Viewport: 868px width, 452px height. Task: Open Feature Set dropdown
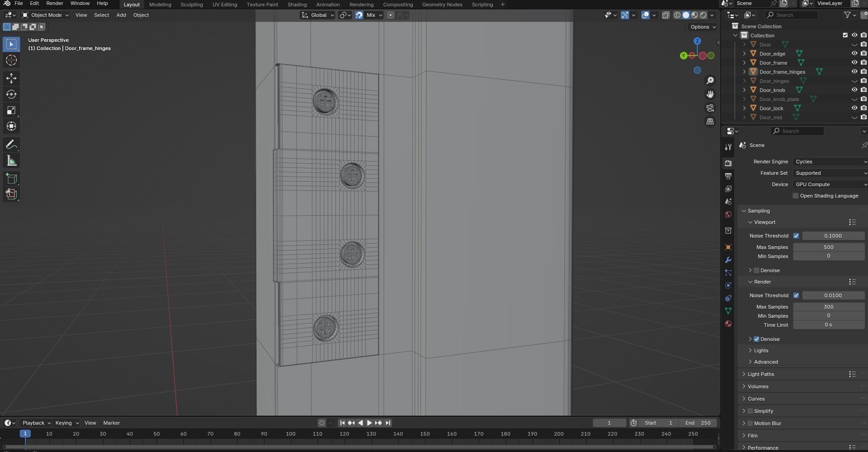(x=830, y=173)
